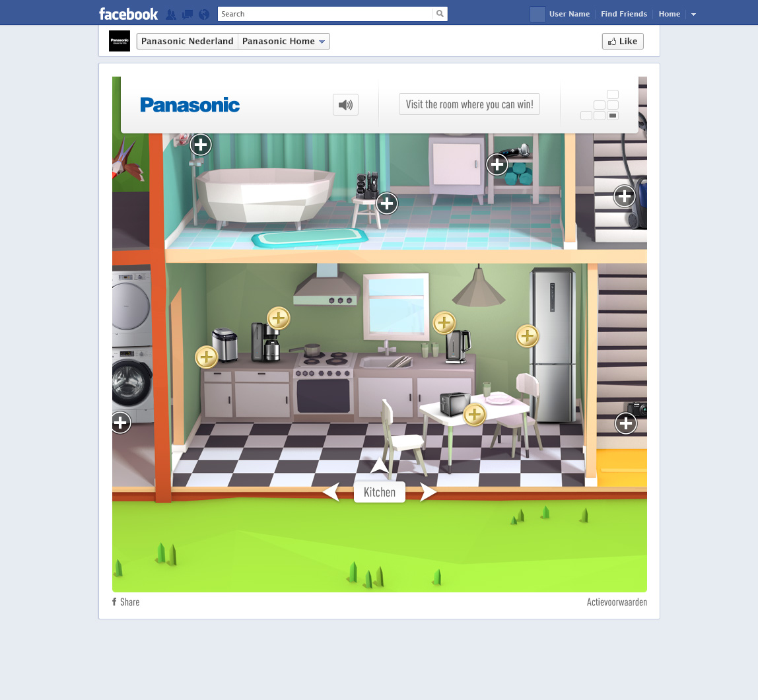Select bottom-left room in house map

tap(586, 116)
